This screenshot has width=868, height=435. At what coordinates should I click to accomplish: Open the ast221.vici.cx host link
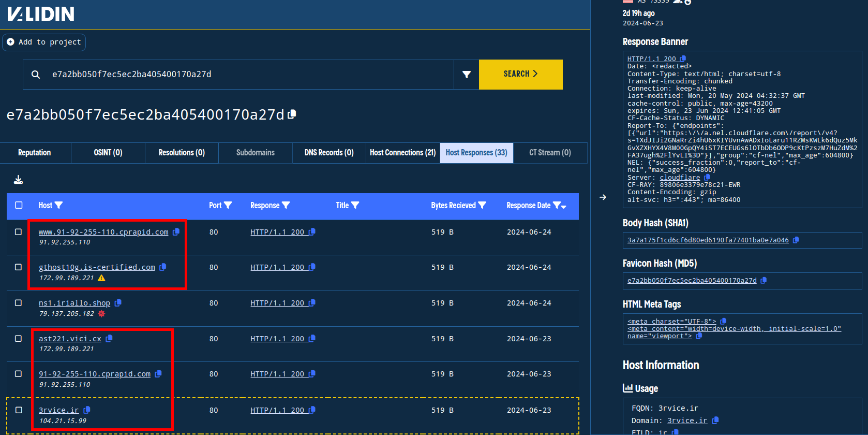click(x=70, y=339)
